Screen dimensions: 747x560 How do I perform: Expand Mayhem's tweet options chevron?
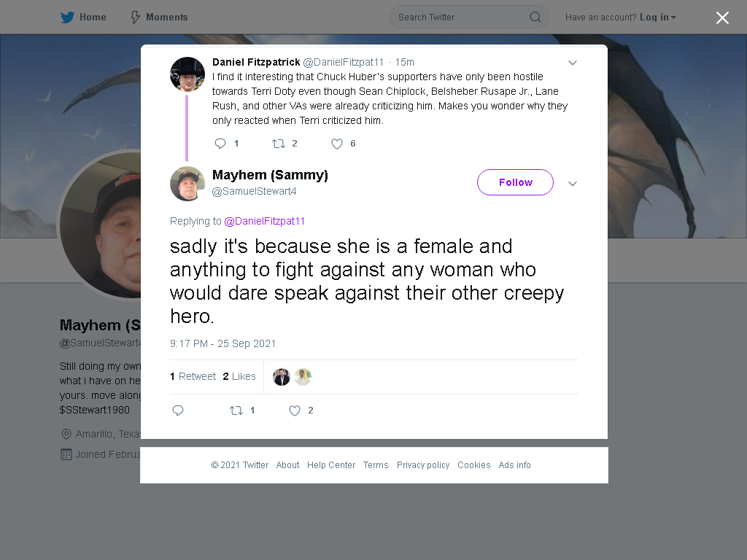573,183
